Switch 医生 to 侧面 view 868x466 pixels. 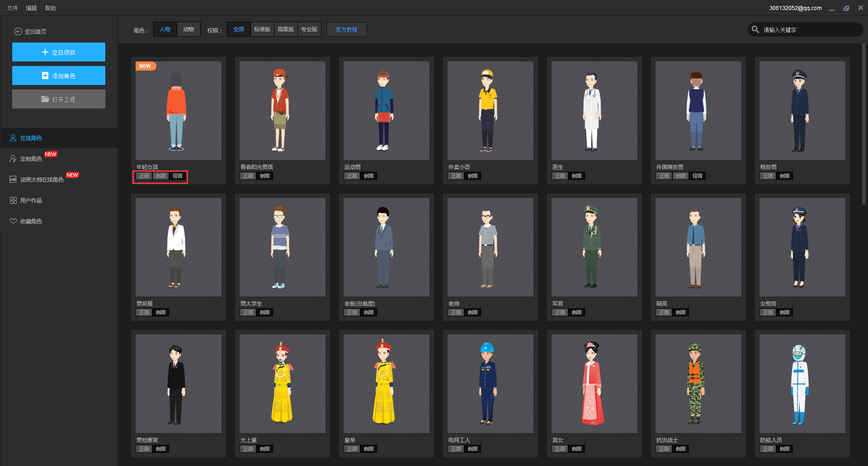577,176
